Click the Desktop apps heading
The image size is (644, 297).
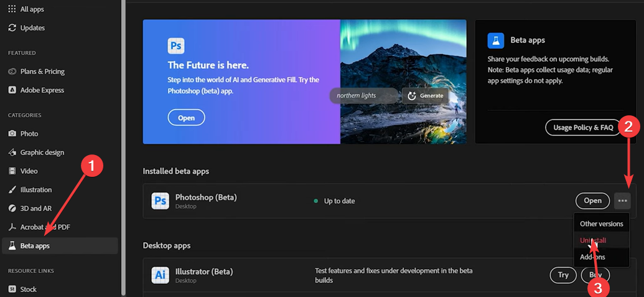point(167,246)
